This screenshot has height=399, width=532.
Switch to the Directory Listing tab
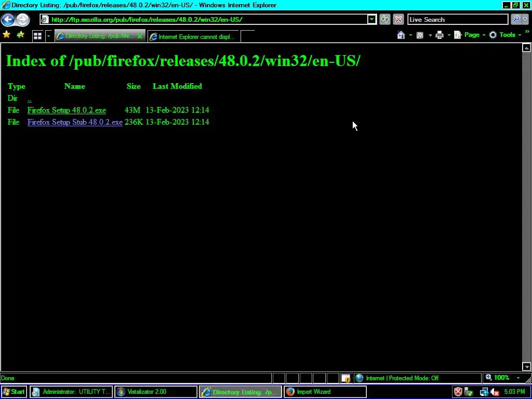(99, 36)
